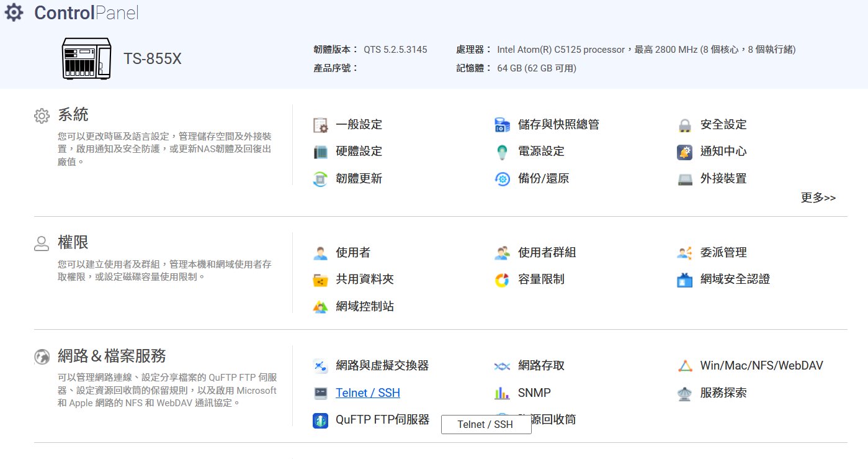Open the 共用資料夾 text link
This screenshot has height=459, width=868.
click(365, 279)
